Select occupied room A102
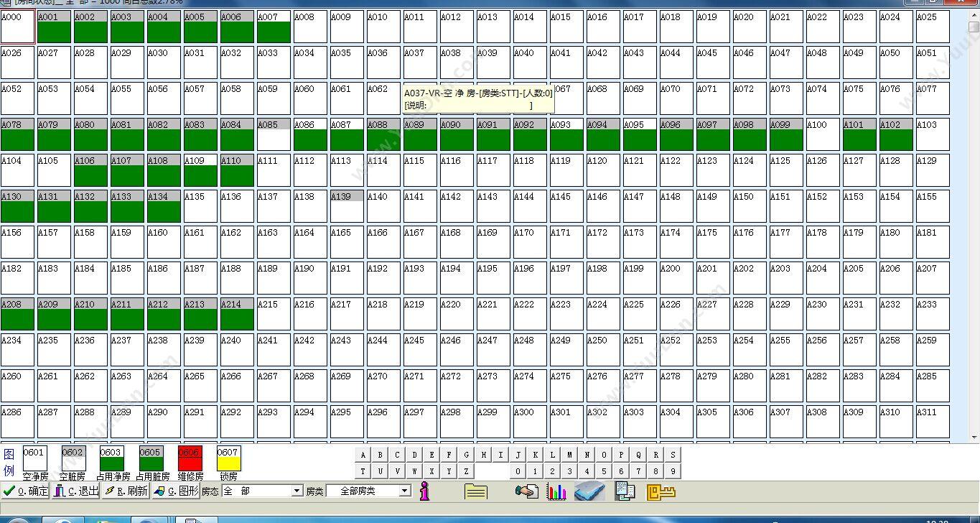 coord(896,134)
